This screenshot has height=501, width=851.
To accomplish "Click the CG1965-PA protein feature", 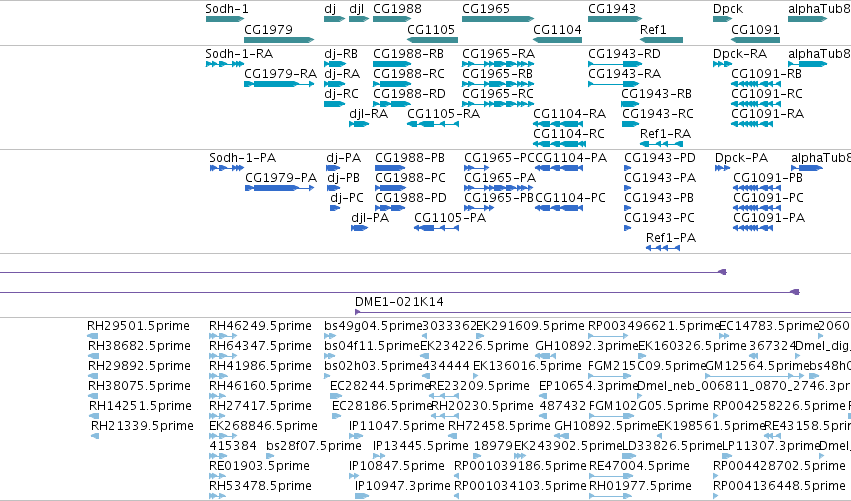I will tap(498, 188).
